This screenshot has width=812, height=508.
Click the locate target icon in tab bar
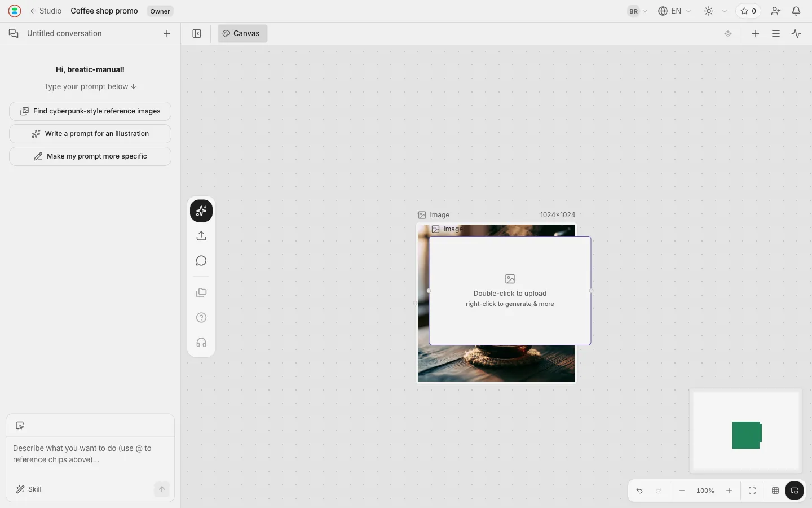click(x=728, y=34)
